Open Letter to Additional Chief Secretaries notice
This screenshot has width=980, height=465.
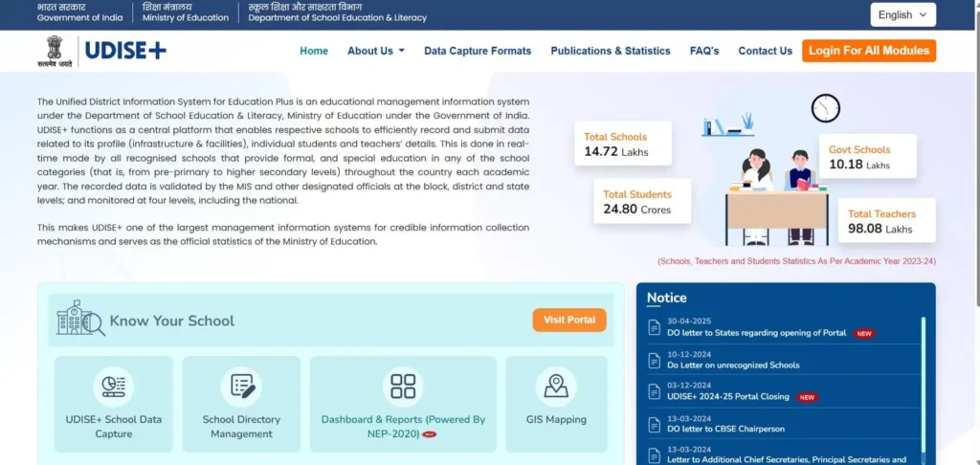[x=787, y=460]
